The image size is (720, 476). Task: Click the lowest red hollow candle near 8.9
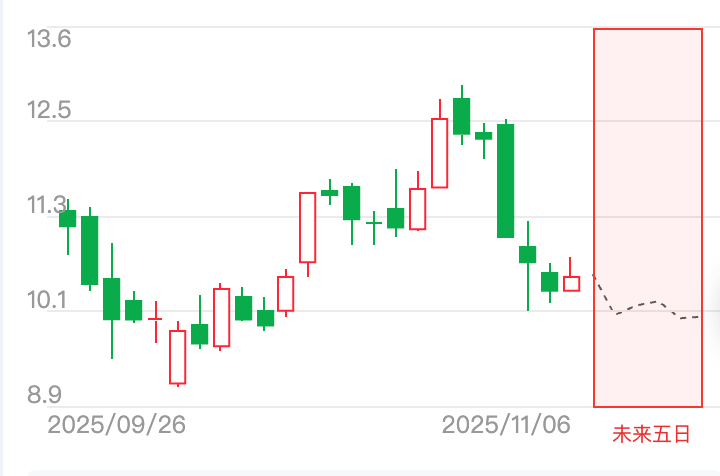[x=178, y=357]
